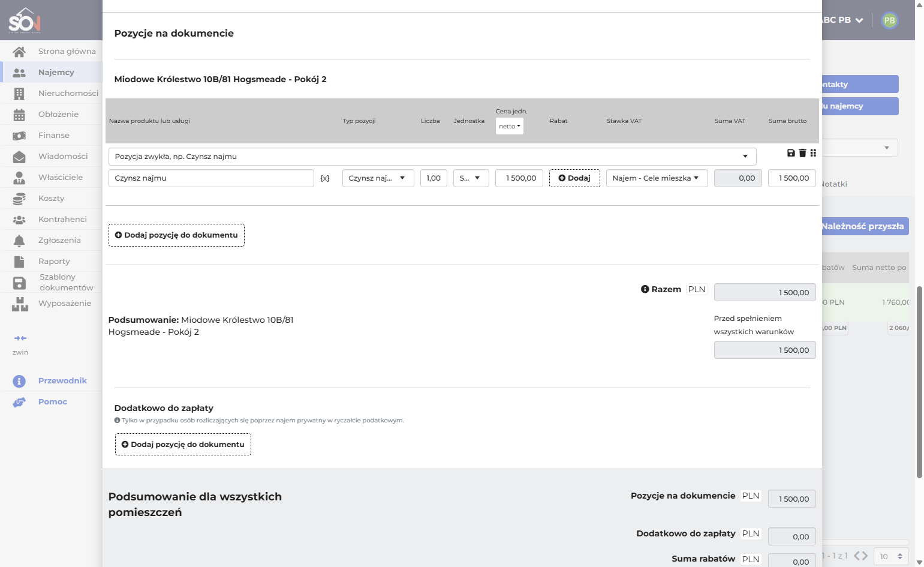Image resolution: width=924 pixels, height=567 pixels.
Task: Click the PB user avatar
Action: tap(890, 20)
